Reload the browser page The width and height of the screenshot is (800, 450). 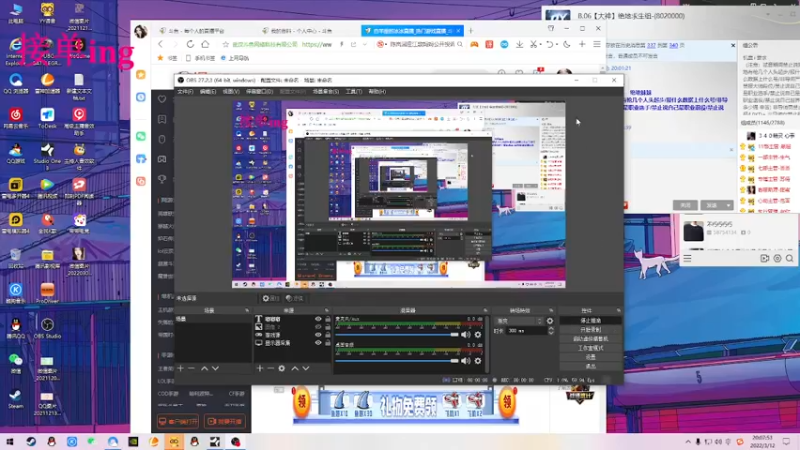pyautogui.click(x=190, y=44)
